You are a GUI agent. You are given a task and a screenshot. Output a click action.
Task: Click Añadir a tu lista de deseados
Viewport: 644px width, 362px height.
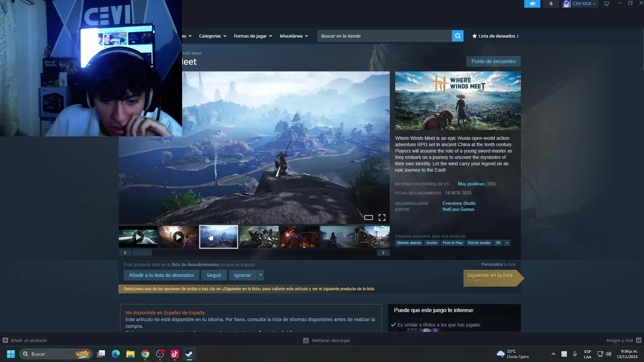tap(162, 275)
